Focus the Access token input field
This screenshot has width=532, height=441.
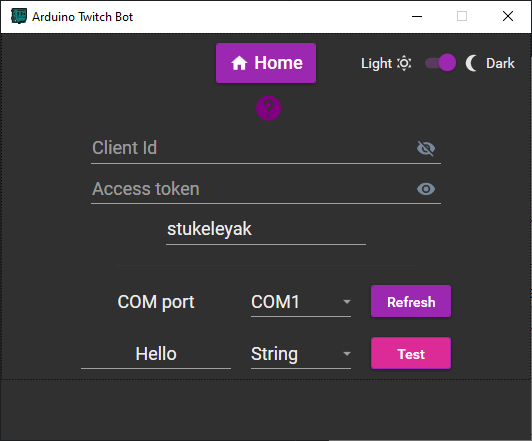[253, 189]
